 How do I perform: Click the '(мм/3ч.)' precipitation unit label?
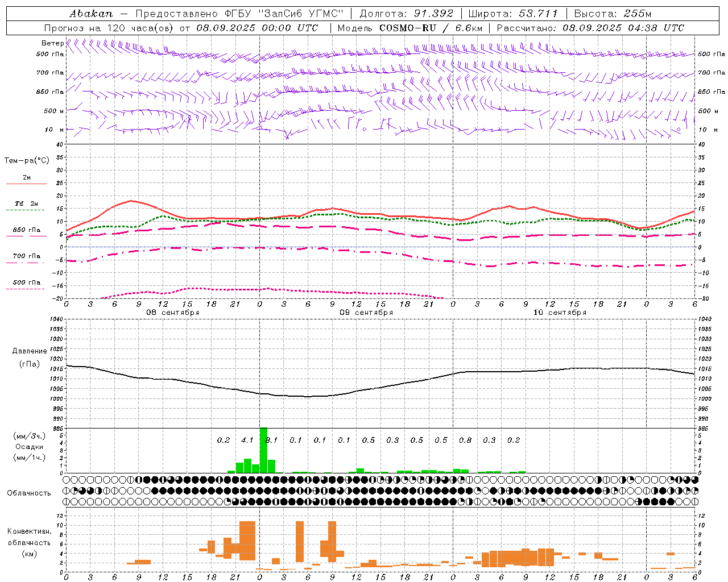(x=30, y=436)
